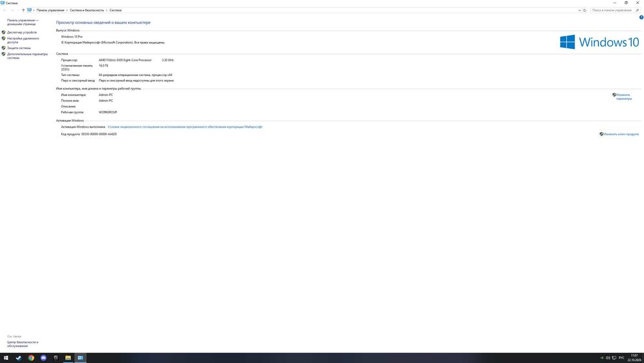
Task: Click the forward arrow navigation button
Action: click(12, 10)
